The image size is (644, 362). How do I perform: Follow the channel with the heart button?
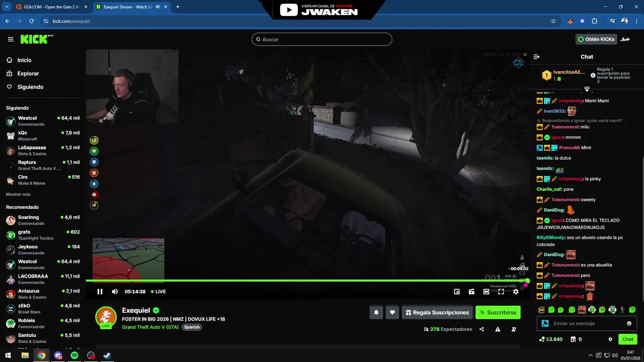392,312
